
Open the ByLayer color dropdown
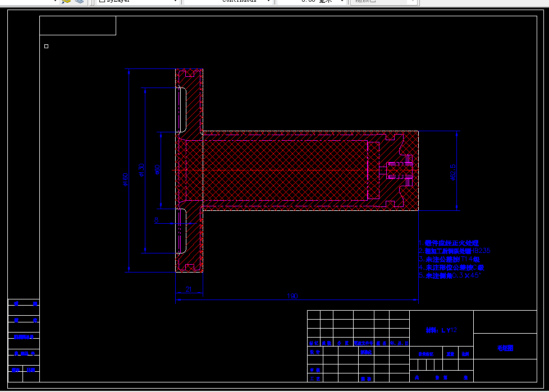click(138, 1)
